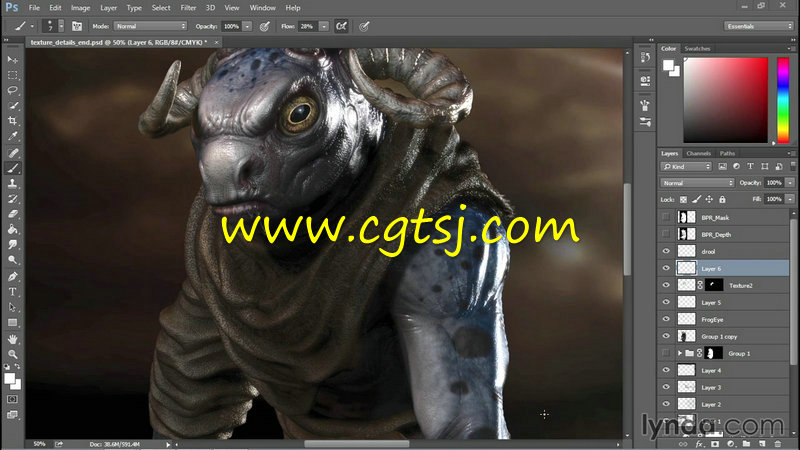This screenshot has width=800, height=450.
Task: Lock transparent pixels button
Action: pyautogui.click(x=683, y=199)
